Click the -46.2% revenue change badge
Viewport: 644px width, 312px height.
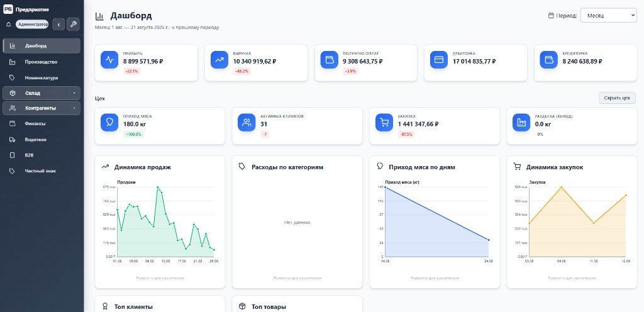(242, 72)
